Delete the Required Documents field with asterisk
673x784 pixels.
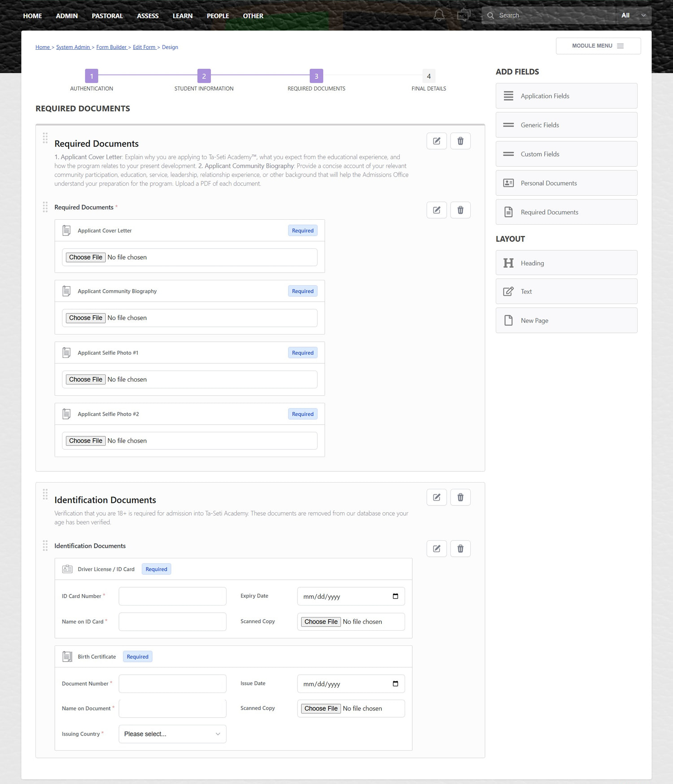click(x=460, y=210)
